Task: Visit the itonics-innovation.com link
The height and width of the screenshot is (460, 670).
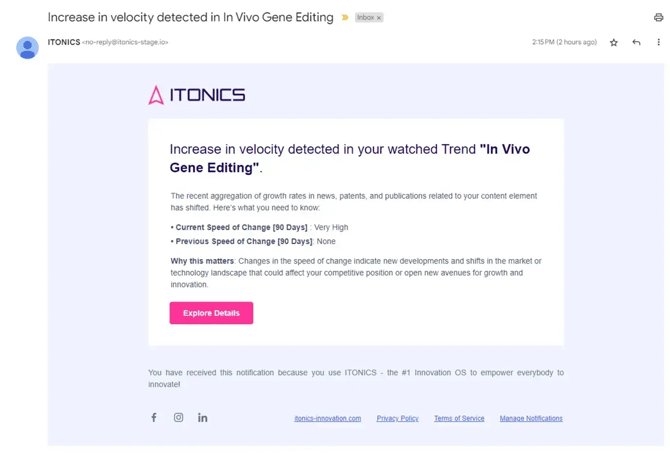Action: coord(327,419)
